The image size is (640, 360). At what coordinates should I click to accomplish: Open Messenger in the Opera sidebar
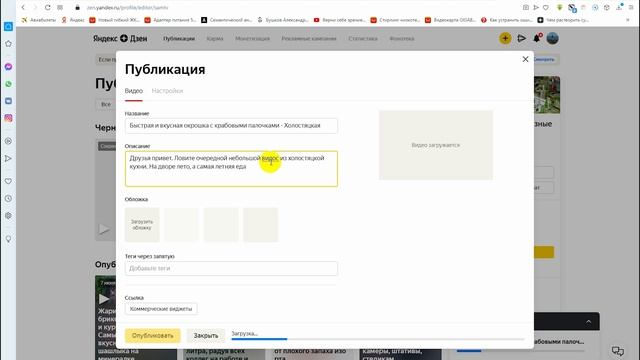[8, 67]
